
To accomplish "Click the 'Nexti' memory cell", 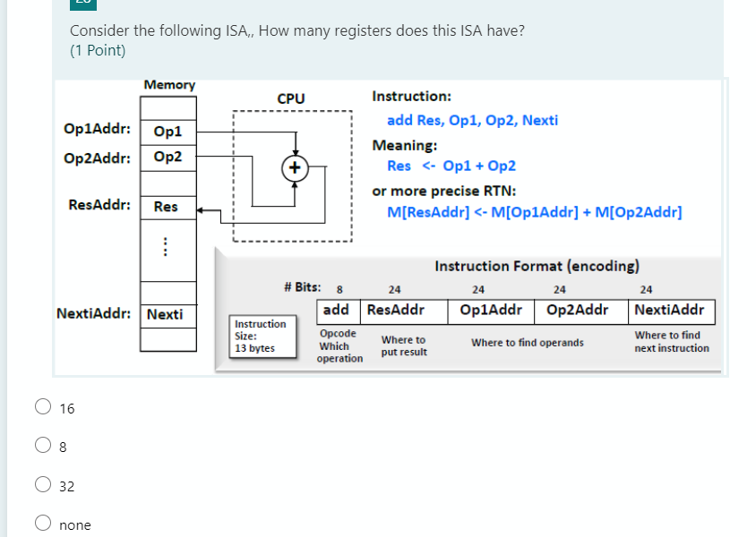I will (x=168, y=316).
